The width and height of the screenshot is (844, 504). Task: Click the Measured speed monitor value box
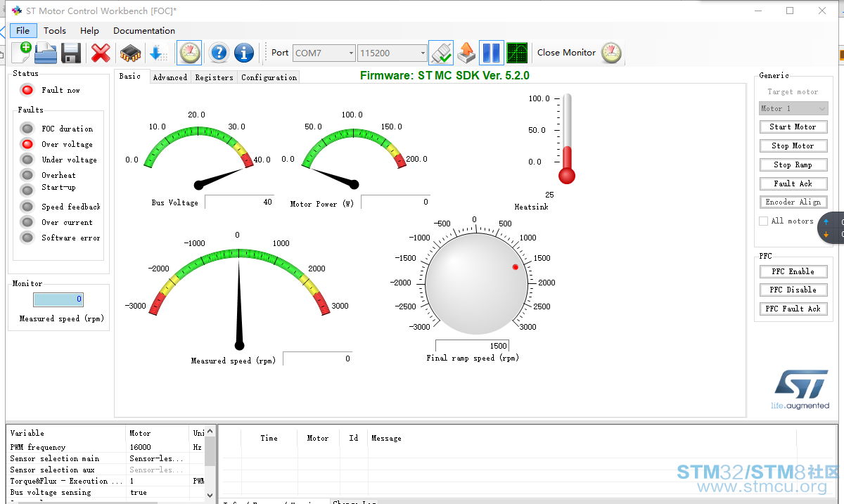(x=58, y=299)
